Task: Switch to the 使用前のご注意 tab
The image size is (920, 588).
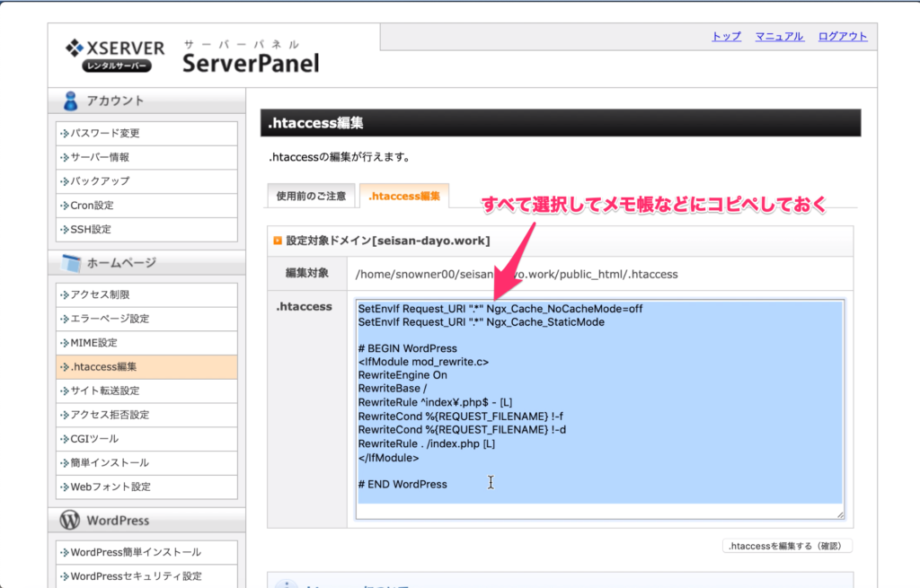Action: pos(311,196)
